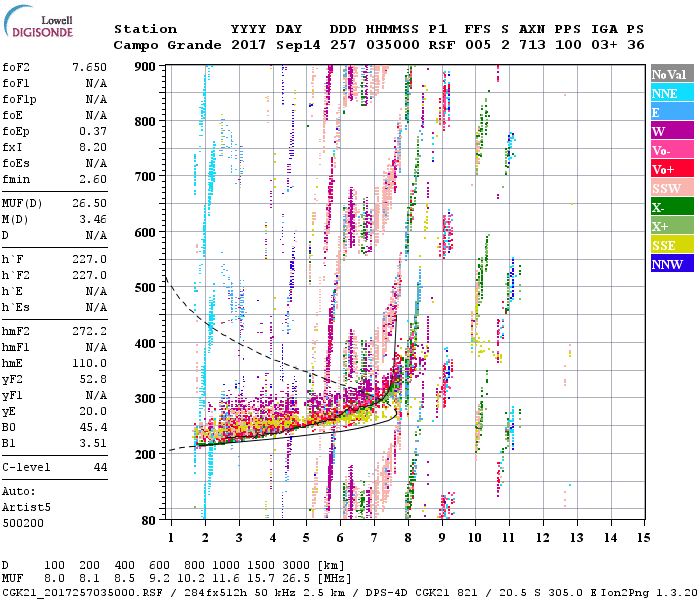This screenshot has height=600, width=700.
Task: Select the NoVal legend swatch
Action: (672, 74)
